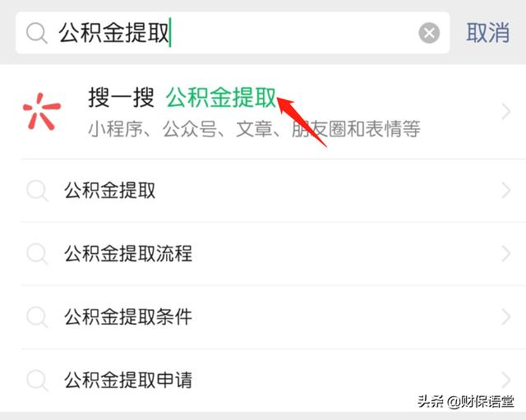Open the chevron on the 公积金提取条件 row

506,316
